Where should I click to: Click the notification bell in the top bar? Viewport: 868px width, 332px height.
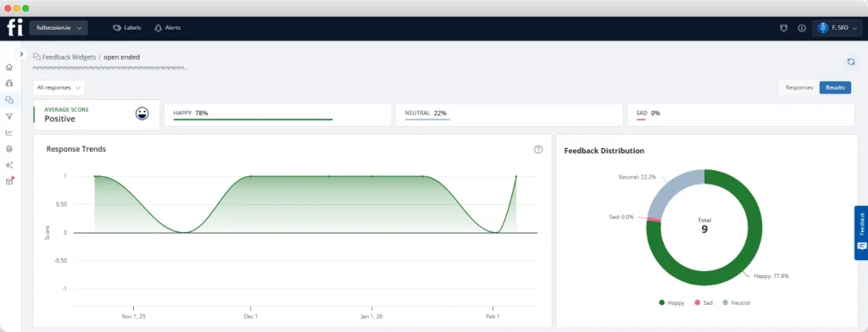coord(783,28)
